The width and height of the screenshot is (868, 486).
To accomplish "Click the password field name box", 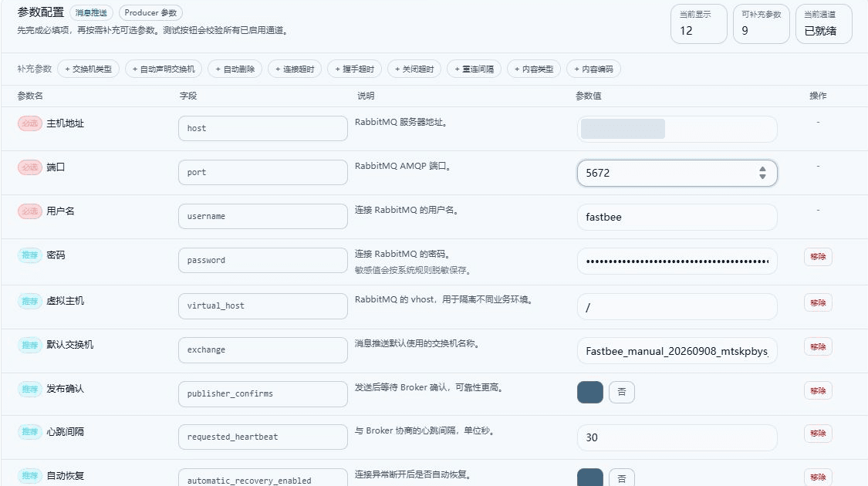I will pyautogui.click(x=263, y=260).
